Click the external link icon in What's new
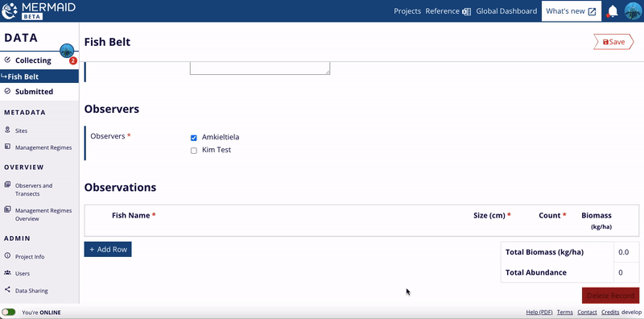 coord(592,11)
